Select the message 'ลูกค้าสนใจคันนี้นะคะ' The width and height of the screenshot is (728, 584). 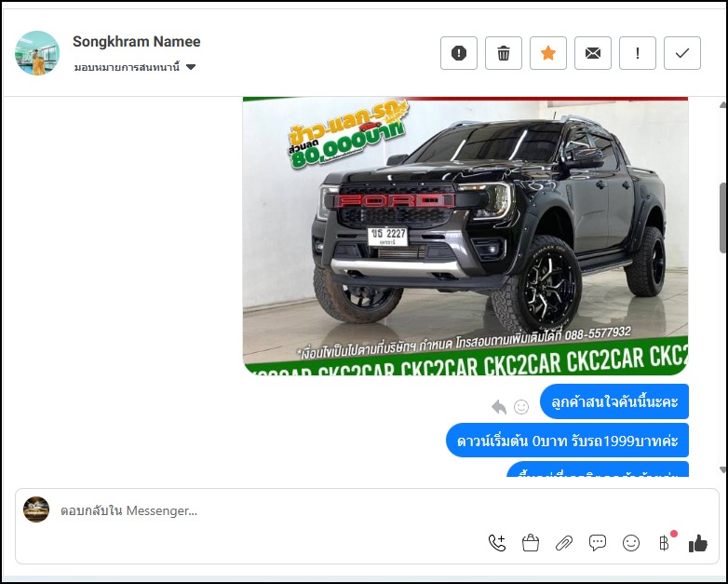pos(614,401)
